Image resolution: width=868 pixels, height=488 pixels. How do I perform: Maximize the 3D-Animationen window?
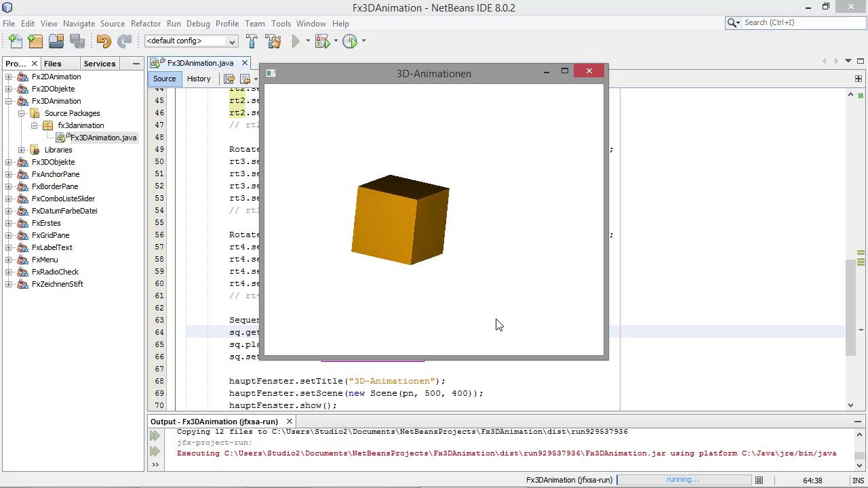point(564,71)
